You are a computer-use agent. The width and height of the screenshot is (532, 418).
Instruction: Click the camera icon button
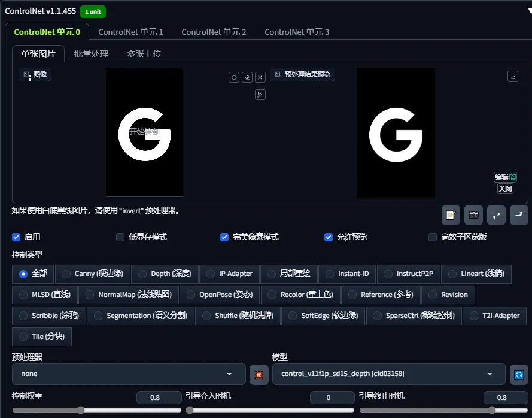click(x=473, y=215)
